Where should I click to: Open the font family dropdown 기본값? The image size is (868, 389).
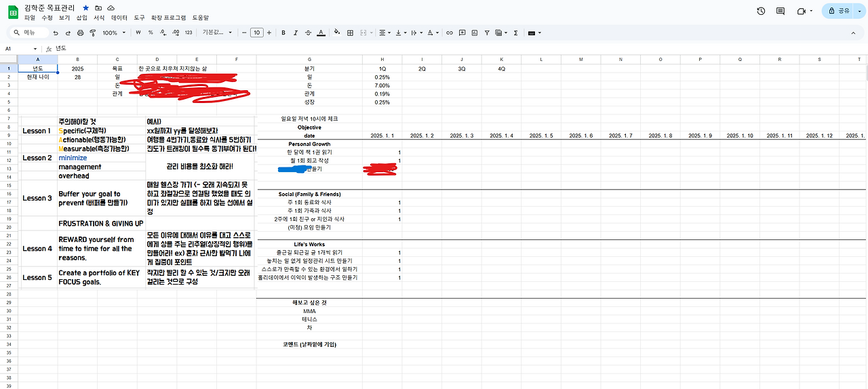click(x=217, y=33)
